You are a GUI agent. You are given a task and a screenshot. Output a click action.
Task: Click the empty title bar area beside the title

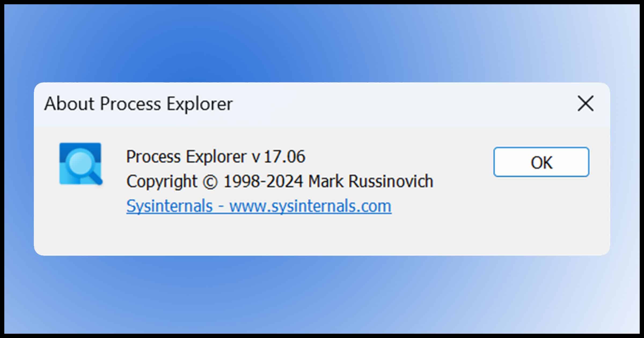point(402,104)
